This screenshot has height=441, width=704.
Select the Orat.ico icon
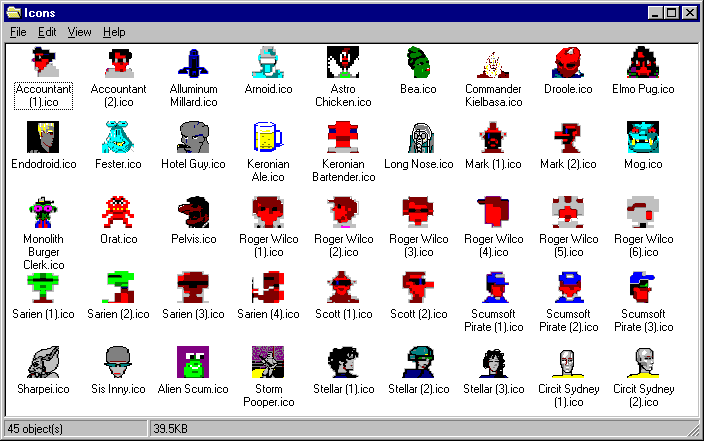click(119, 212)
